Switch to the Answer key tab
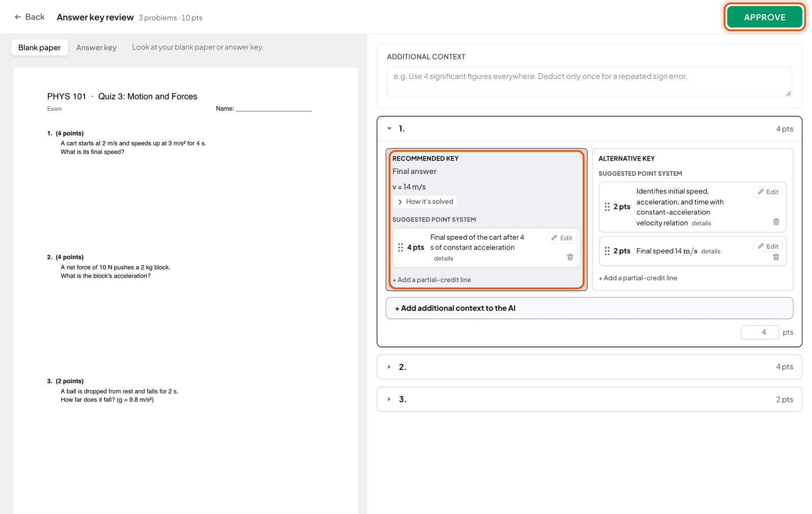Image resolution: width=812 pixels, height=514 pixels. (96, 47)
